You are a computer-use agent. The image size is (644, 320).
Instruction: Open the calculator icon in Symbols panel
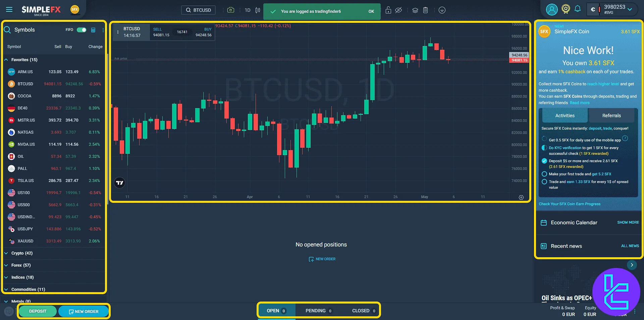click(93, 30)
